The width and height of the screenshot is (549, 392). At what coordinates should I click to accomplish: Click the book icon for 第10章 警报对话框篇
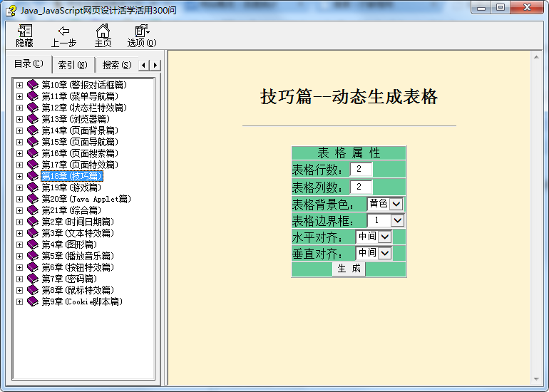33,85
